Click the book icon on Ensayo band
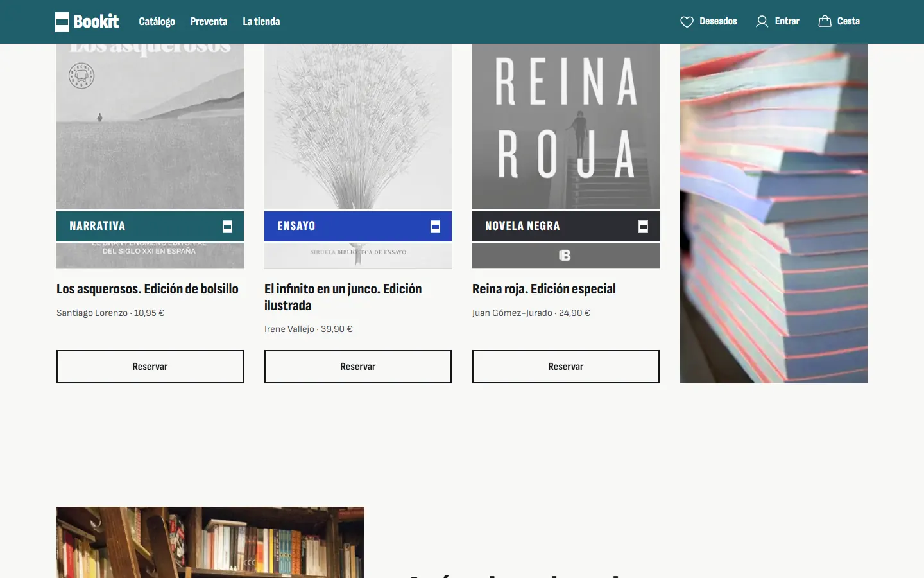Viewport: 924px width, 578px height. pos(435,226)
